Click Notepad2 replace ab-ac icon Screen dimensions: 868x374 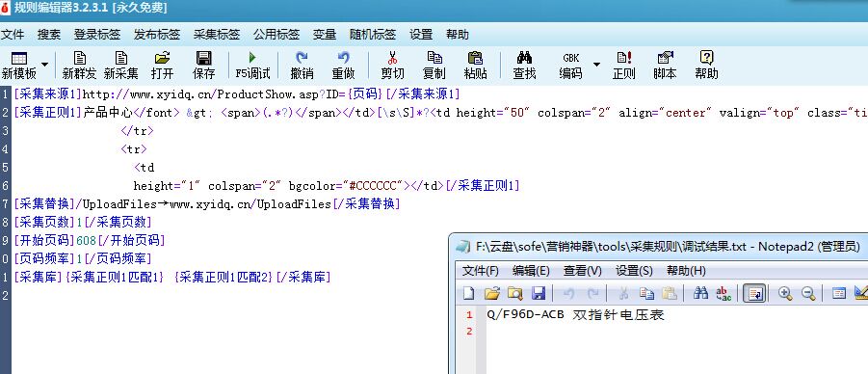pyautogui.click(x=724, y=293)
